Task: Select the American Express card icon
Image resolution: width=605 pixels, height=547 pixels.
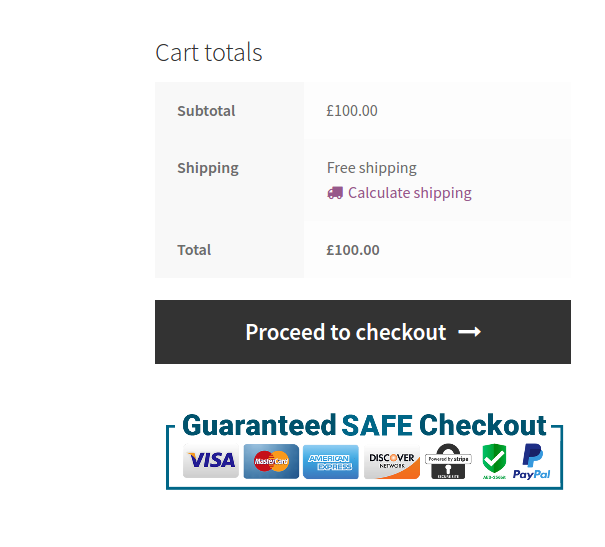Action: [x=331, y=461]
